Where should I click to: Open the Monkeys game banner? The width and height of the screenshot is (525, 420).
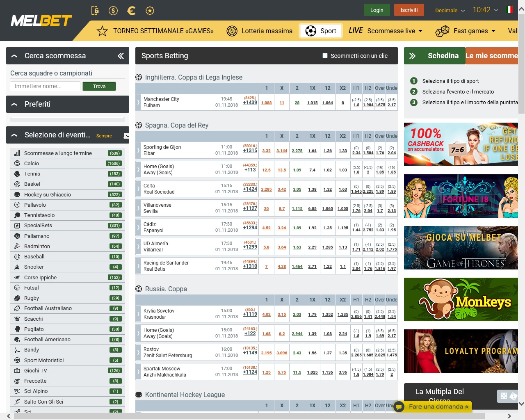[x=461, y=299]
